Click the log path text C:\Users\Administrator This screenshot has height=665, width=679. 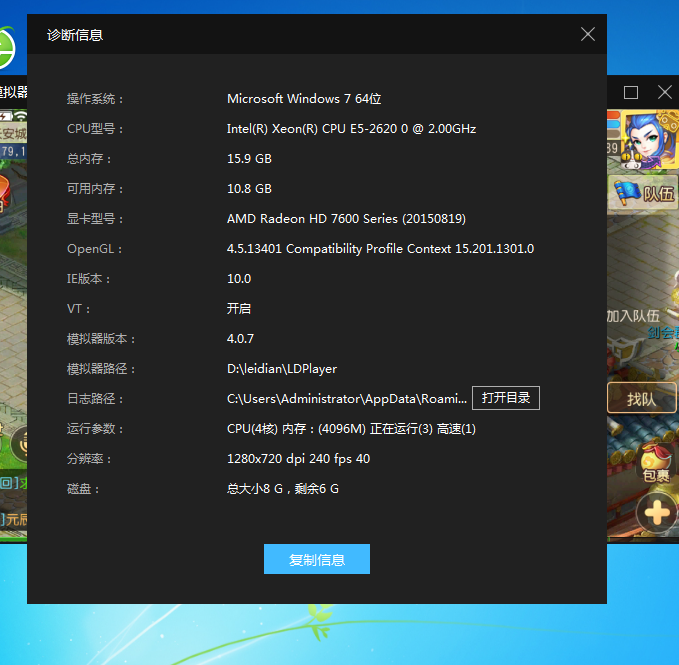tap(347, 399)
